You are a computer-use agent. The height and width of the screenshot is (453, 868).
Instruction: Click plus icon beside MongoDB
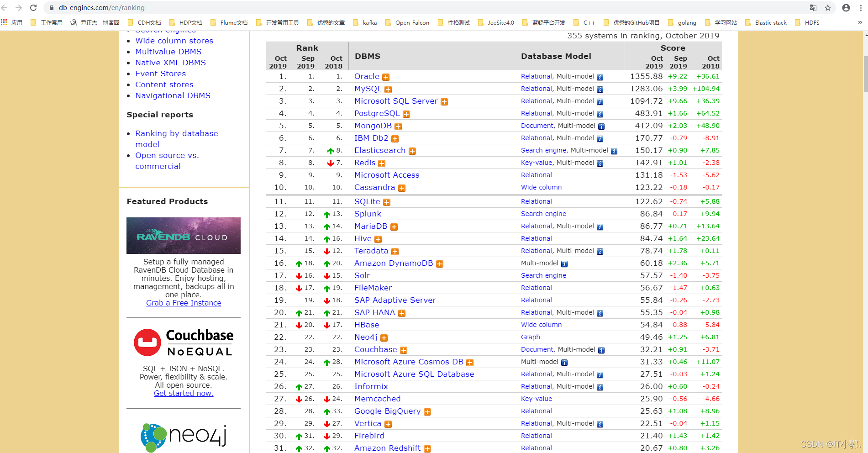pos(398,126)
